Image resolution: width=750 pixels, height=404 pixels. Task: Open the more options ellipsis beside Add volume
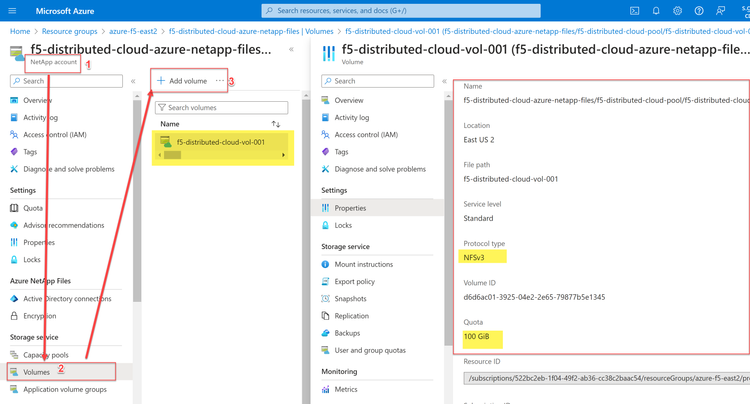coord(220,80)
